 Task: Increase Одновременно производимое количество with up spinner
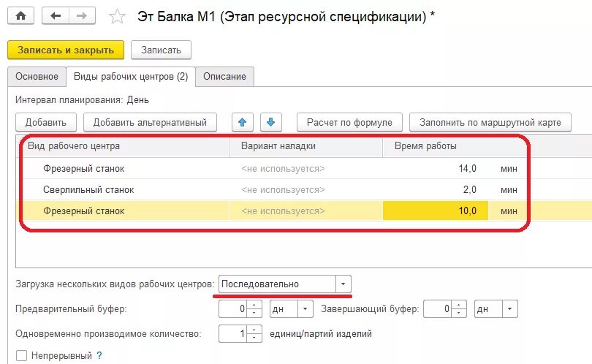point(254,330)
